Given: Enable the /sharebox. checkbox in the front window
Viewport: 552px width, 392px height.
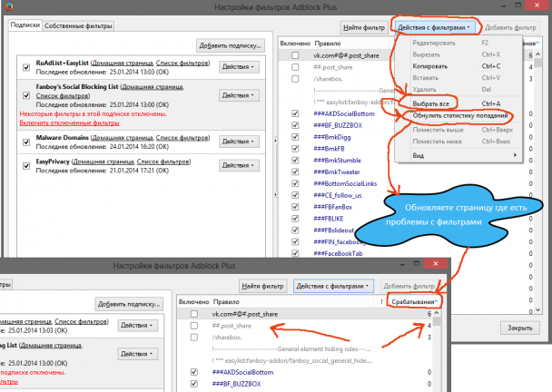Looking at the screenshot, I should 194,338.
